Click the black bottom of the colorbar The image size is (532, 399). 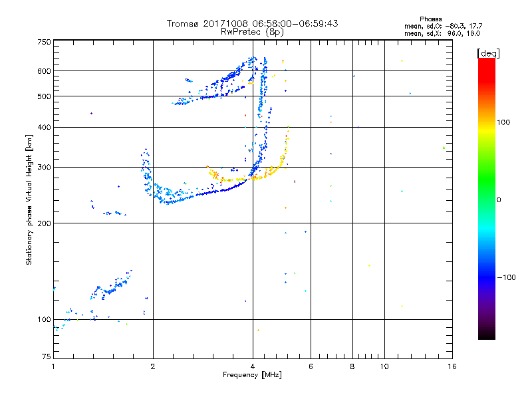[487, 334]
